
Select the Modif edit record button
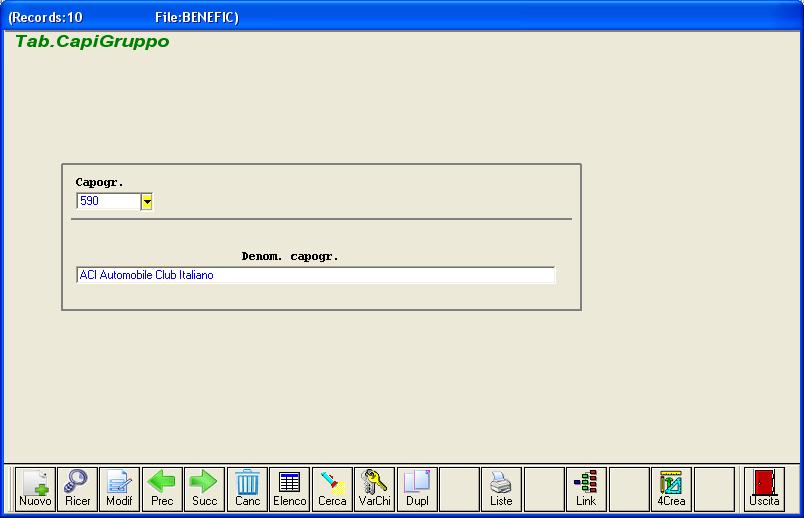point(119,489)
